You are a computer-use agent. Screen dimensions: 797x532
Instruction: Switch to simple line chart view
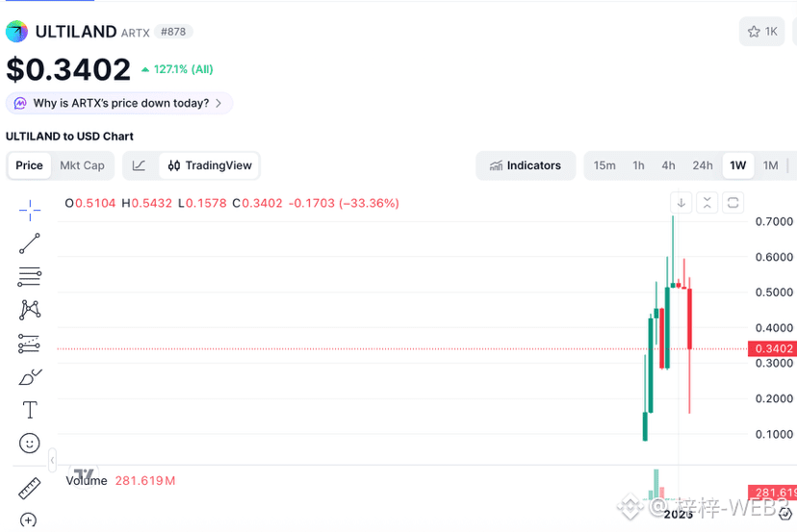pos(139,165)
